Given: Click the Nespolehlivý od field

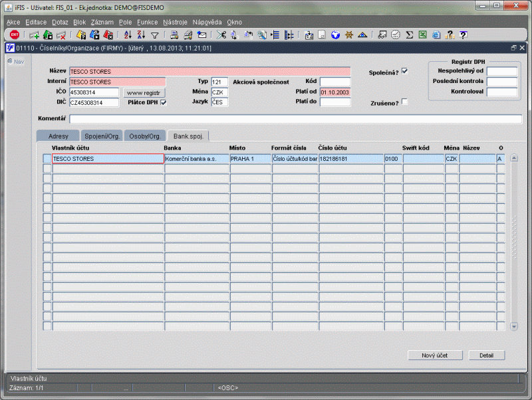Looking at the screenshot, I should click(502, 71).
